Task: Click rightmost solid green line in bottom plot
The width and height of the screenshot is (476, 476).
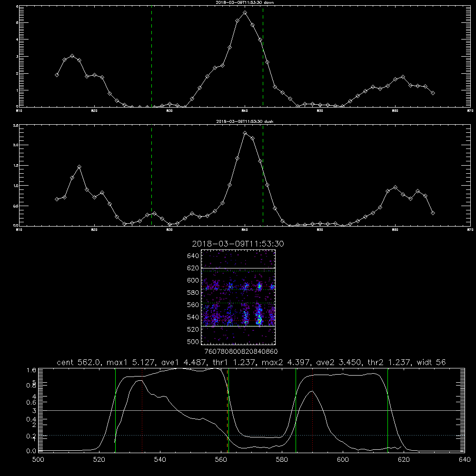Action: point(387,410)
